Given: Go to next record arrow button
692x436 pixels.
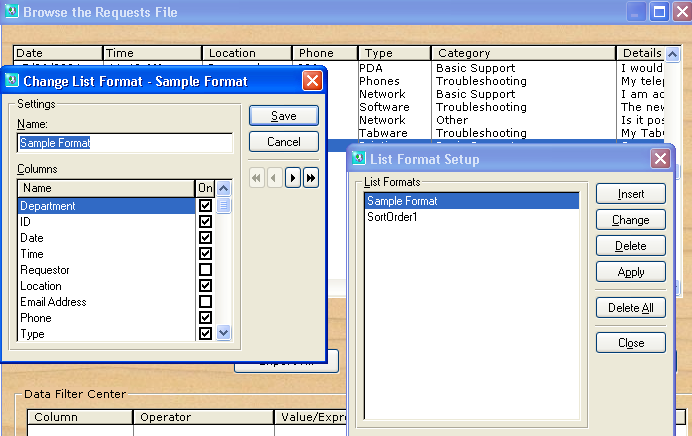Looking at the screenshot, I should pos(293,178).
